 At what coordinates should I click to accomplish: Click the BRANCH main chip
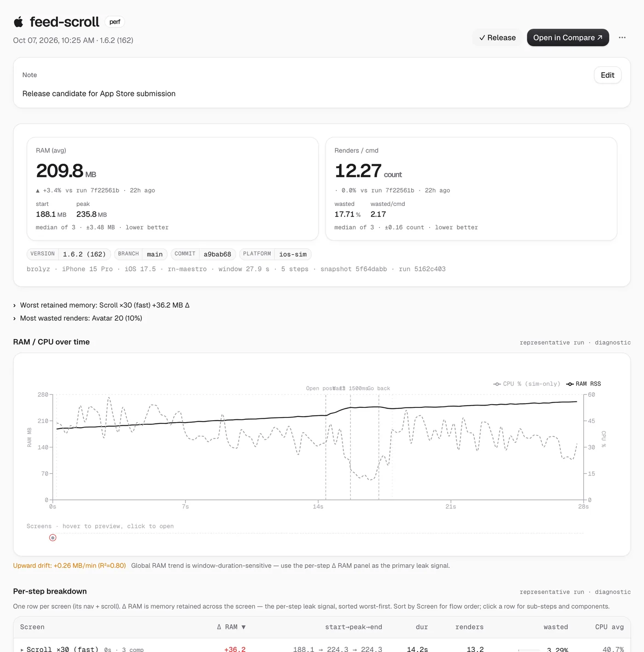pos(141,254)
